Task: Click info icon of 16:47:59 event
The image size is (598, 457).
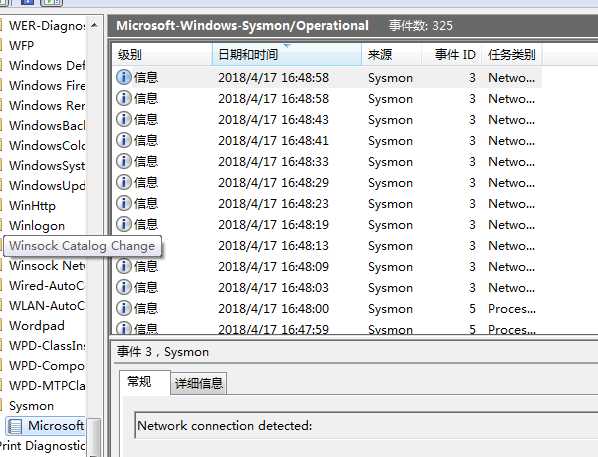Action: point(124,328)
